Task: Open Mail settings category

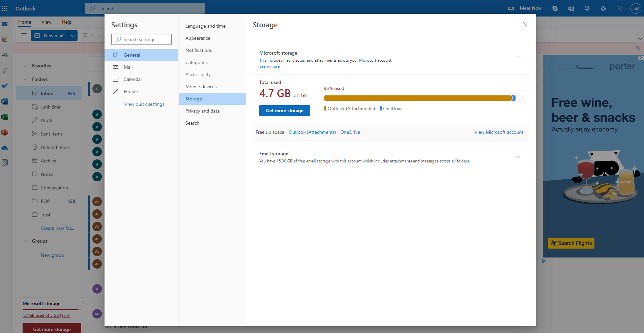Action: coord(141,67)
